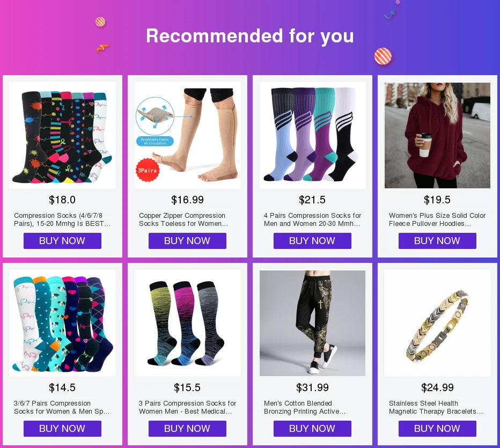Buy the $19.5 fleece pullover hoodie
The image size is (500, 448).
[x=438, y=241]
